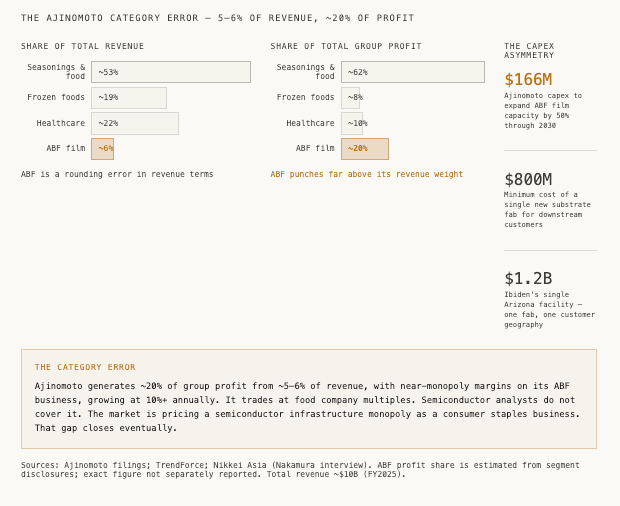Image resolution: width=620 pixels, height=506 pixels.
Task: Click the ~22% Healthcare revenue bar
Action: click(x=135, y=123)
